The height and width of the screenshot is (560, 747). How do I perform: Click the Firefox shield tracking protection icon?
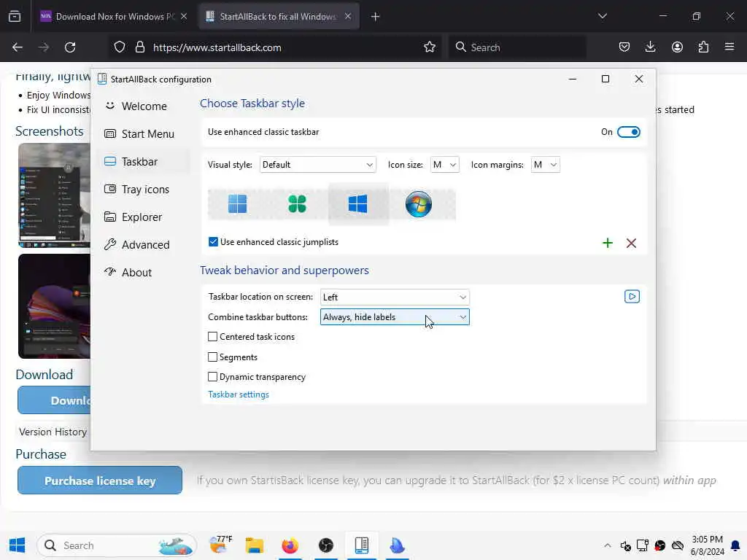pyautogui.click(x=120, y=47)
